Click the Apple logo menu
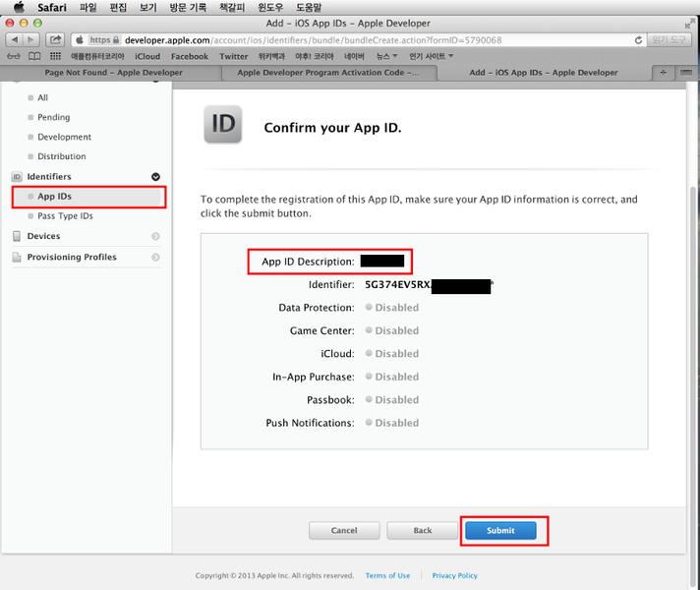The image size is (700, 590). point(18,7)
